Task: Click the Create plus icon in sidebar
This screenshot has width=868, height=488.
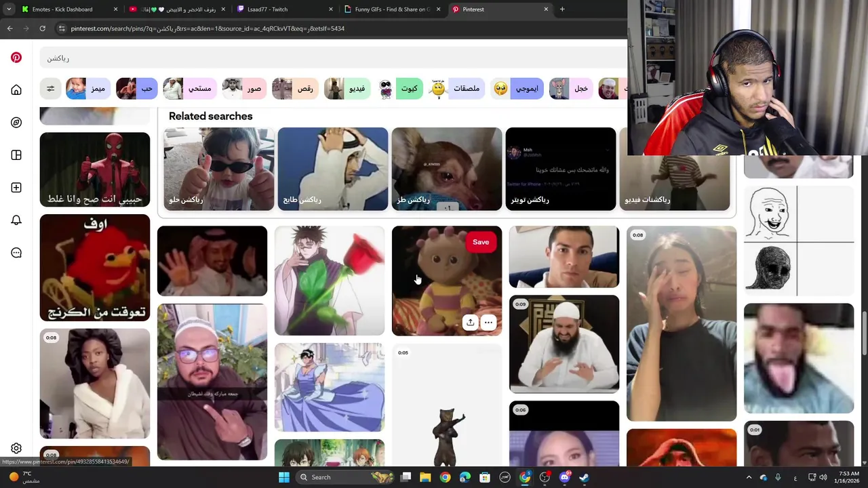Action: point(16,188)
